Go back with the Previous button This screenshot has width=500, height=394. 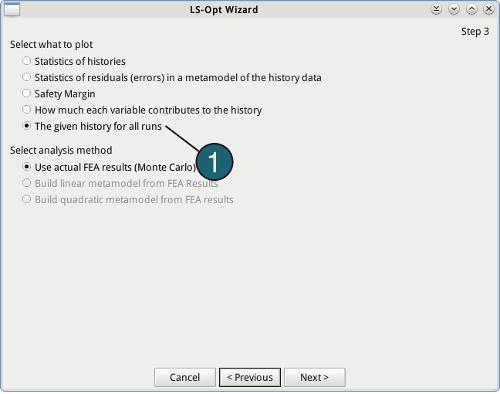pyautogui.click(x=250, y=377)
